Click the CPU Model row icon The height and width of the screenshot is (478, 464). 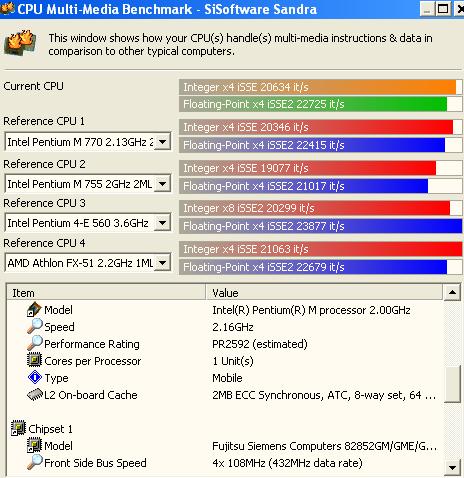pyautogui.click(x=34, y=310)
